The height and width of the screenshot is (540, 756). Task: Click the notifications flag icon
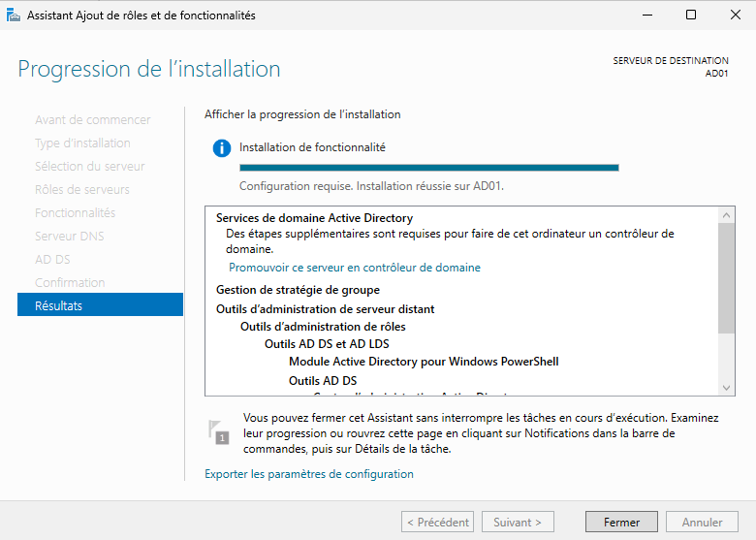218,431
